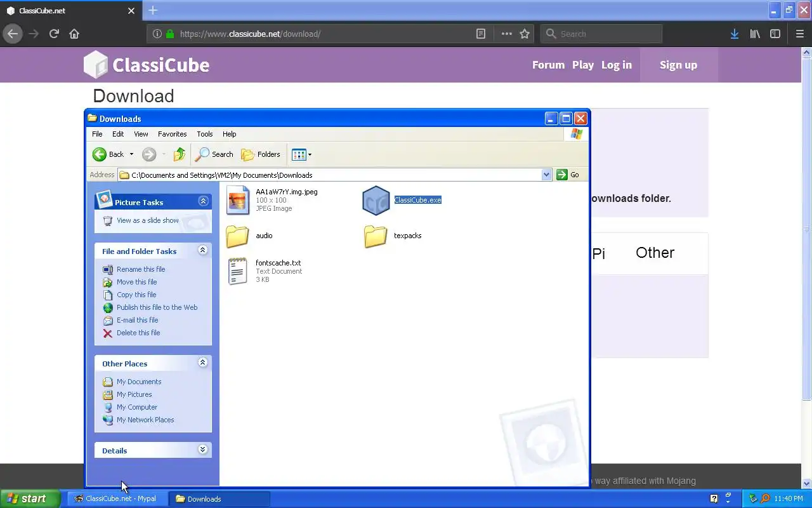Viewport: 812px width, 508px height.
Task: Collapse the Picture Tasks panel
Action: point(203,201)
